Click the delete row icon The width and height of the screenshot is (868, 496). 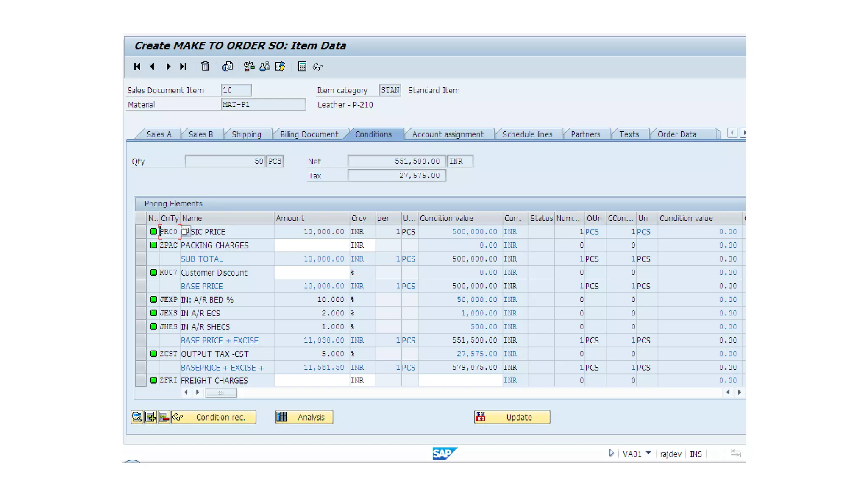coord(164,417)
